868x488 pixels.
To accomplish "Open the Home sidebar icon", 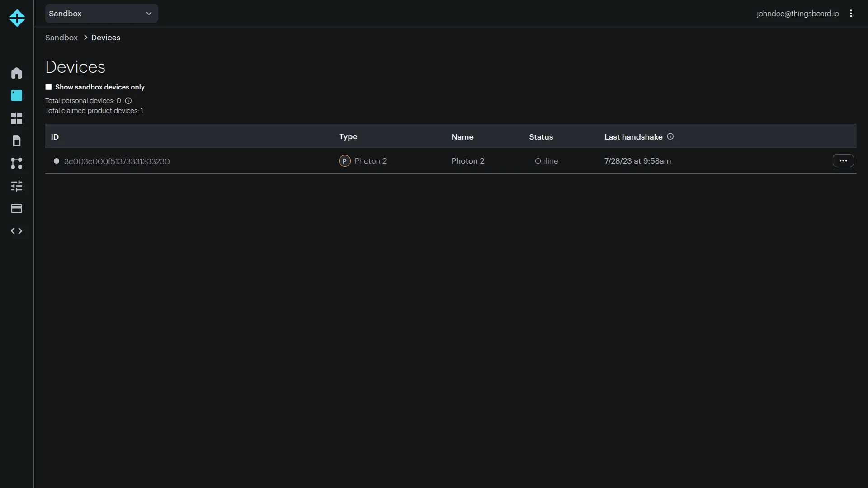I will tap(17, 73).
